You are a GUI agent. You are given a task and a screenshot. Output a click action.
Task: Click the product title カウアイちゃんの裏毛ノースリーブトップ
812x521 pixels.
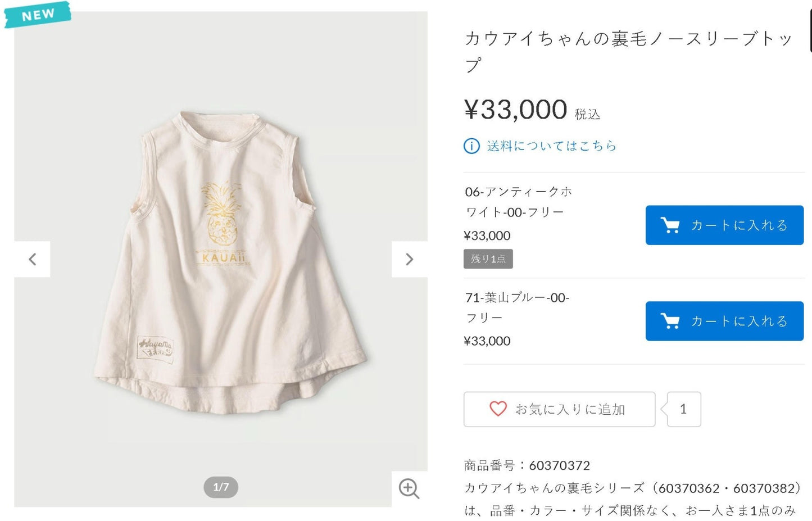[x=629, y=51]
